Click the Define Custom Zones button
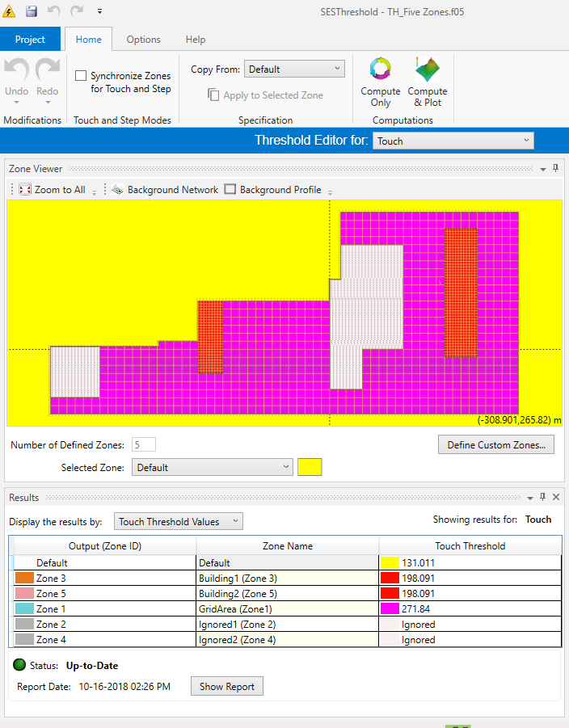Image resolution: width=569 pixels, height=728 pixels. coord(495,444)
